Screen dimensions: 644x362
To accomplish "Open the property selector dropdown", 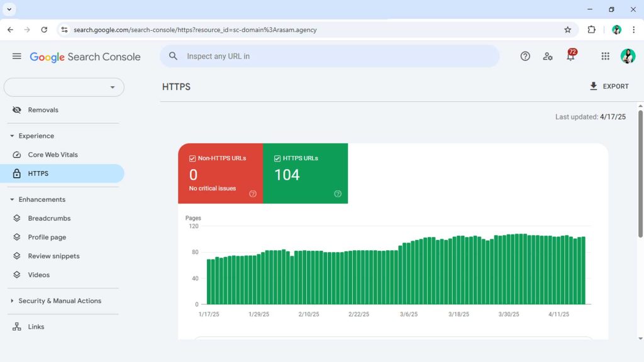I will pyautogui.click(x=64, y=87).
